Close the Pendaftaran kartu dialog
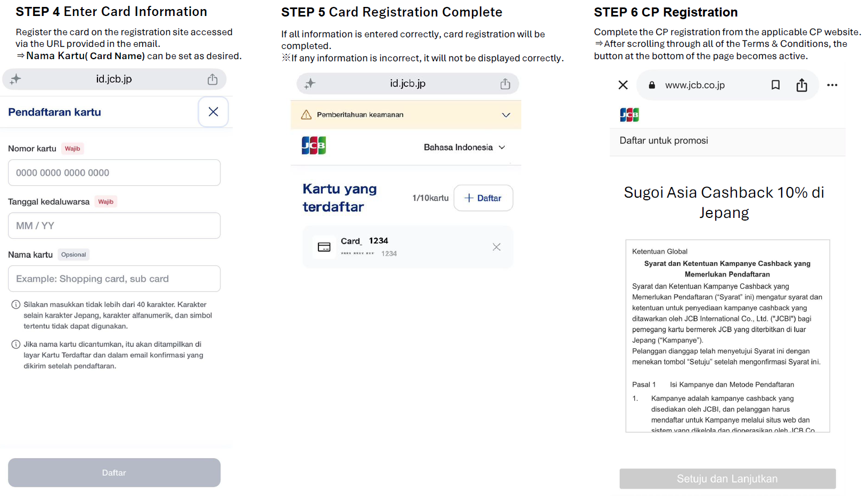The width and height of the screenshot is (868, 496). pos(214,112)
